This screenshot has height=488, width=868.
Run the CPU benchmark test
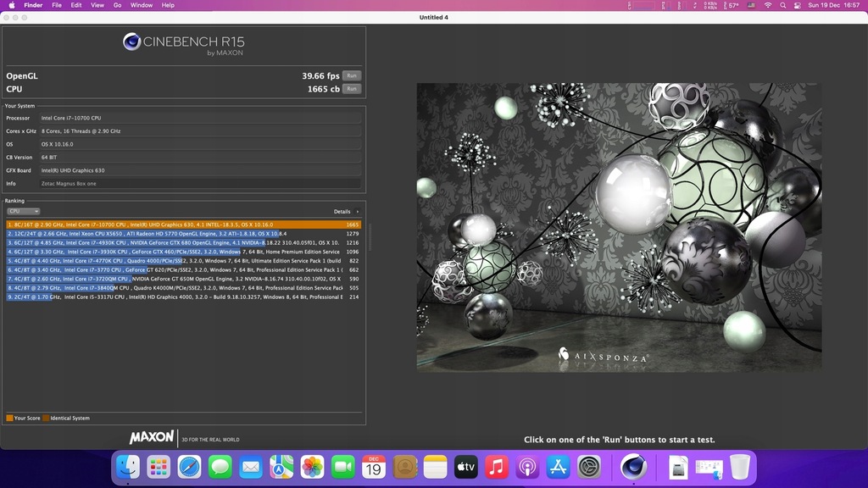351,88
